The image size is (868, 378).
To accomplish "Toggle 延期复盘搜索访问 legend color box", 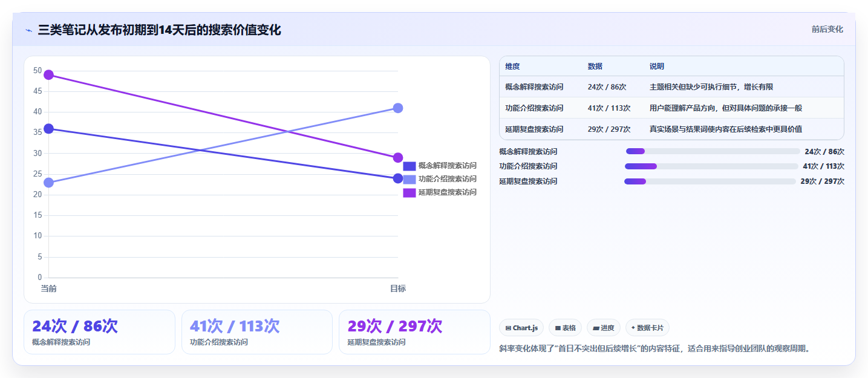I will click(410, 192).
